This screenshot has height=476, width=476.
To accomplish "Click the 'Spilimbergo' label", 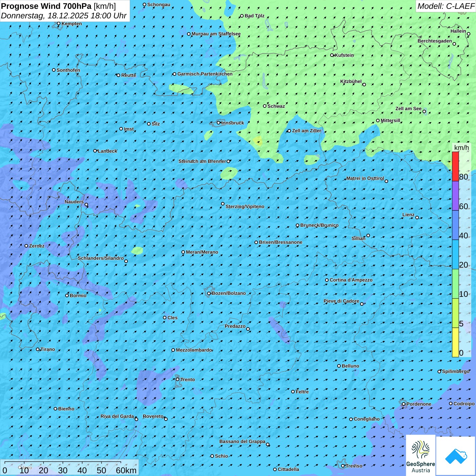I will tap(456, 372).
